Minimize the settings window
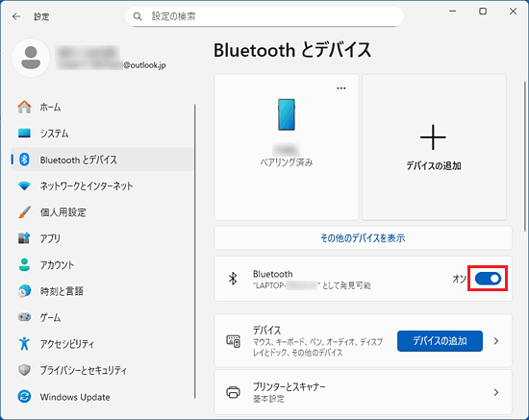The height and width of the screenshot is (420, 529). pyautogui.click(x=452, y=12)
